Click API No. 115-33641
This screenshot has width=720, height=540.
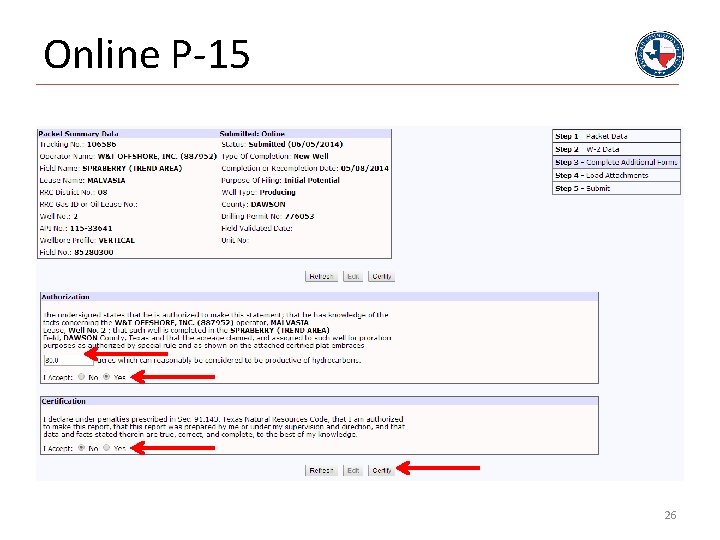[x=91, y=228]
